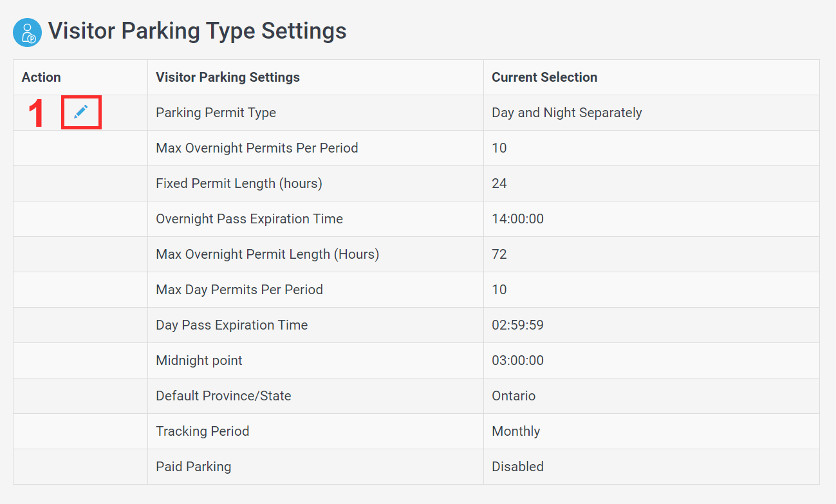Image resolution: width=836 pixels, height=504 pixels.
Task: Select 'Max Overnight Permit Length (Hours)' label
Action: pyautogui.click(x=267, y=254)
